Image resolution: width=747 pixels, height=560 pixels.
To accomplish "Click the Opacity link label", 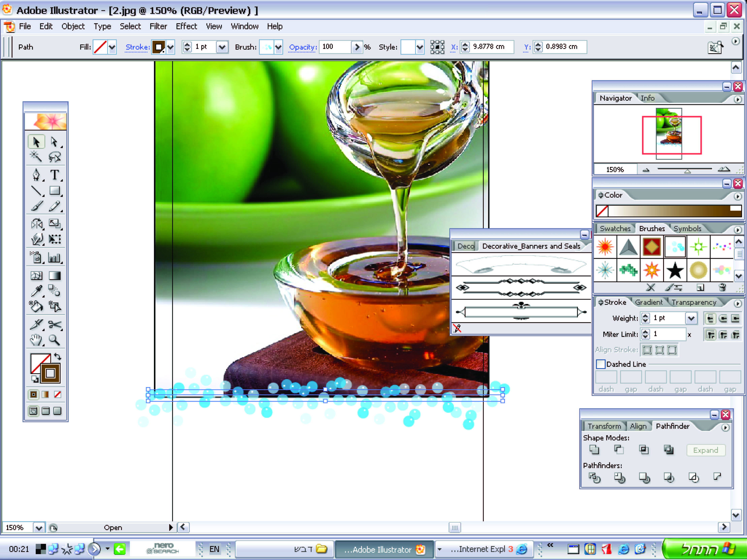I will pos(303,47).
